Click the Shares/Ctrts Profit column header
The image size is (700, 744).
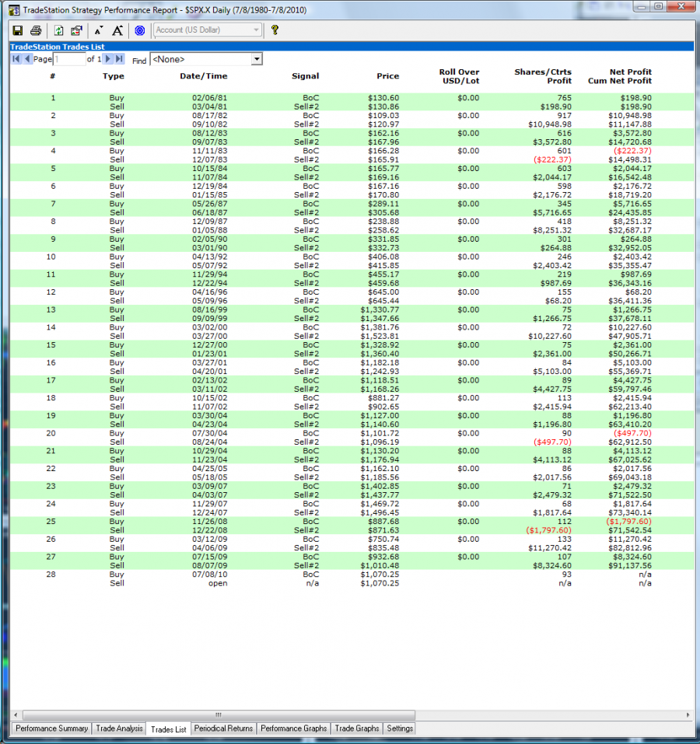pyautogui.click(x=543, y=76)
